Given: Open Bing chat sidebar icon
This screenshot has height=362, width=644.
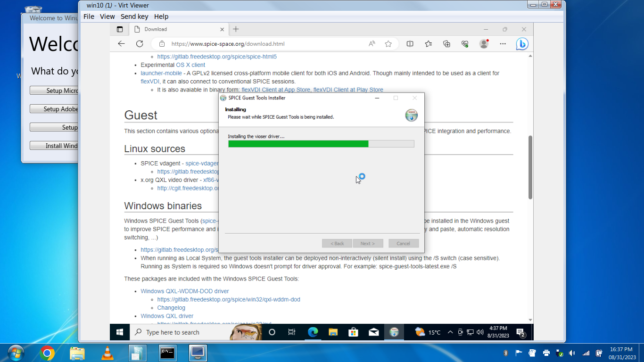Looking at the screenshot, I should click(x=522, y=44).
